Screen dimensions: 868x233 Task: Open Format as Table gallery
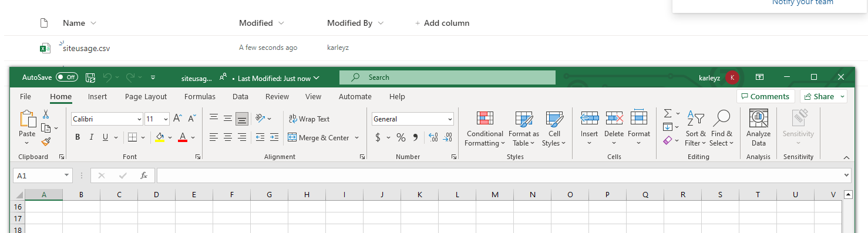point(524,129)
